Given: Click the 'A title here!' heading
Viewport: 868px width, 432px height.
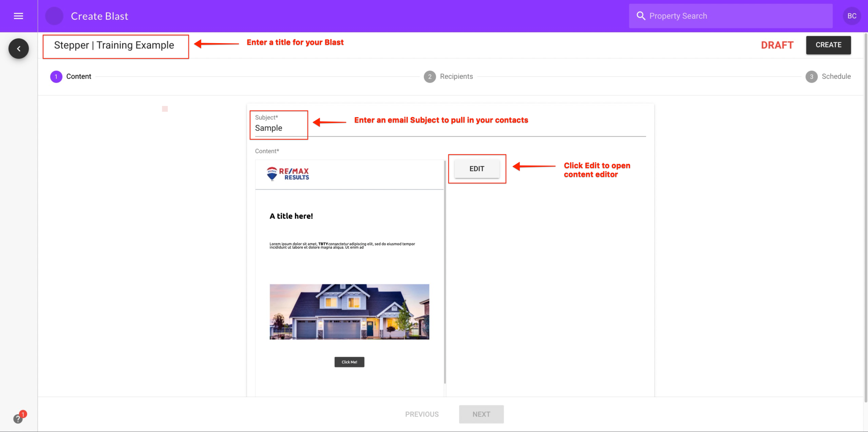Looking at the screenshot, I should (291, 216).
